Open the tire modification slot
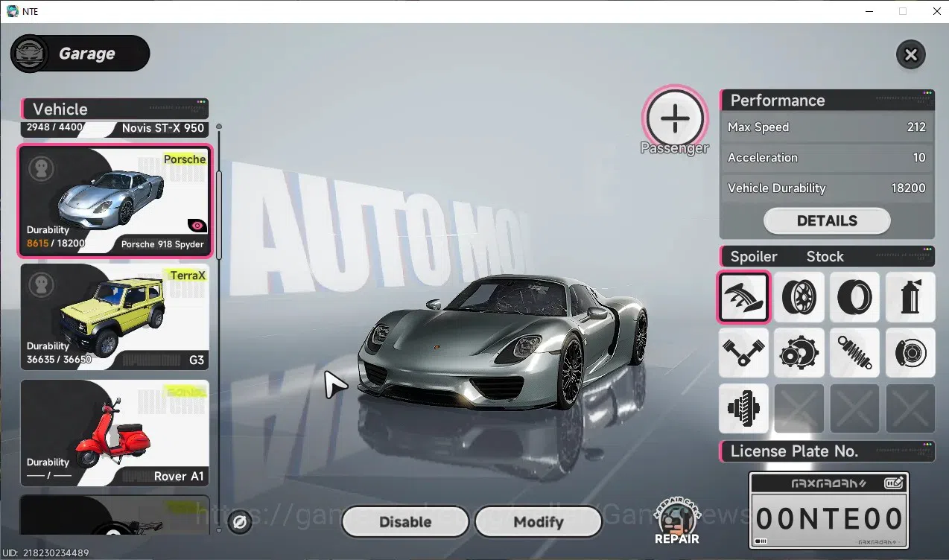This screenshot has width=949, height=560. pos(854,297)
